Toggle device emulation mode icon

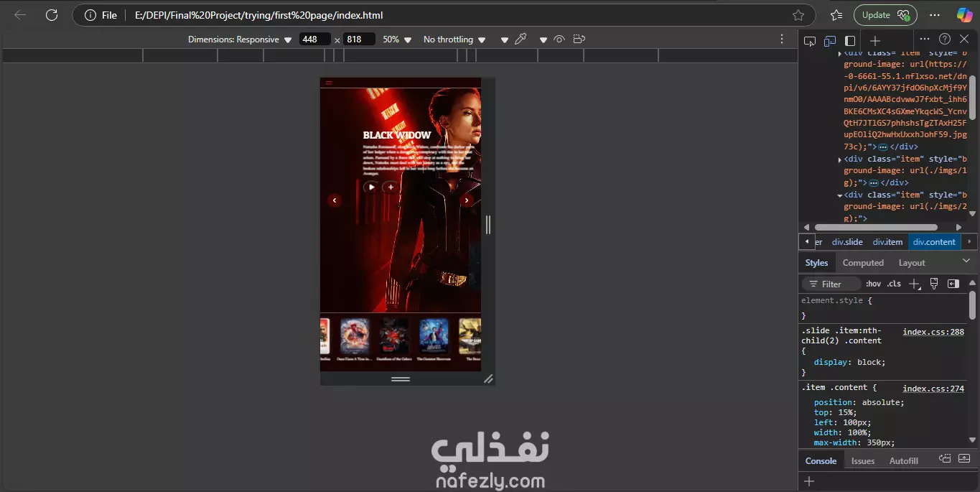(830, 40)
